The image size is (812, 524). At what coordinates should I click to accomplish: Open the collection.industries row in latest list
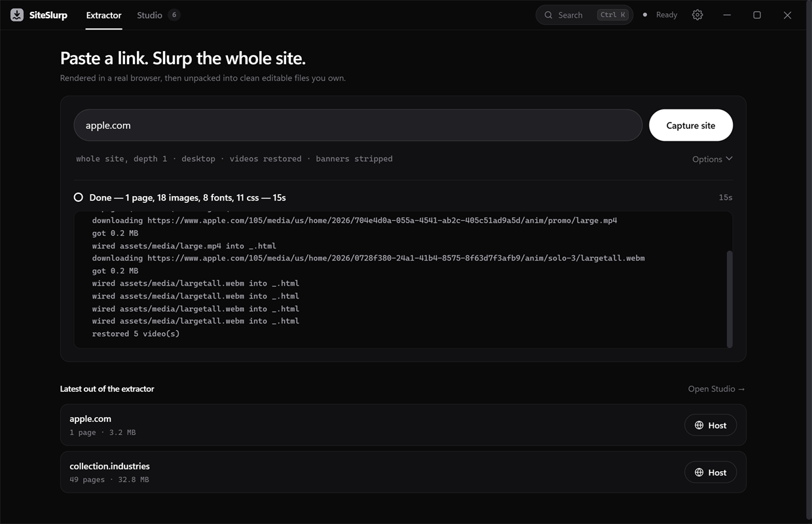[403, 472]
